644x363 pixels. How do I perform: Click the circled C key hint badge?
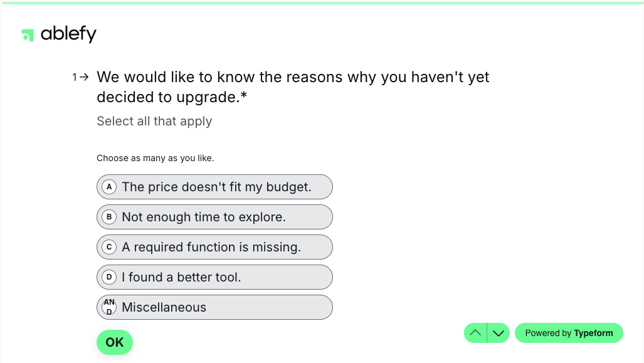click(109, 246)
